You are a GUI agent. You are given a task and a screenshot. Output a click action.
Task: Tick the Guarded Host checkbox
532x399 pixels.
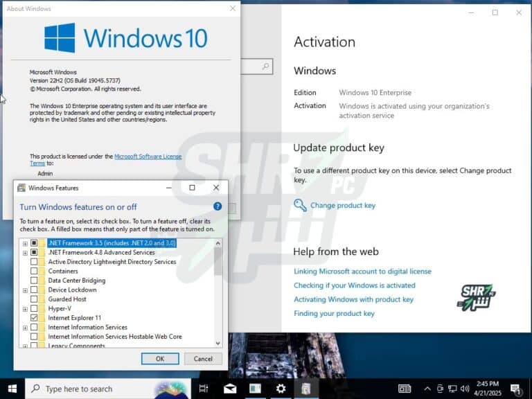(x=34, y=299)
